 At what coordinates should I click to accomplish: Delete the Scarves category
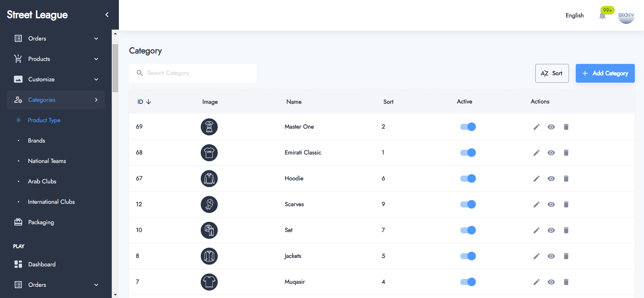pos(566,204)
